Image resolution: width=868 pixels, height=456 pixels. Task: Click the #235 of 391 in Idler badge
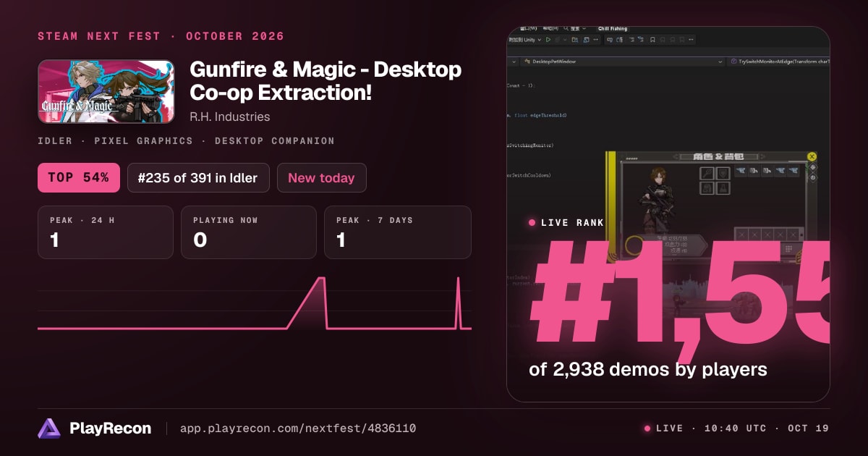[197, 177]
